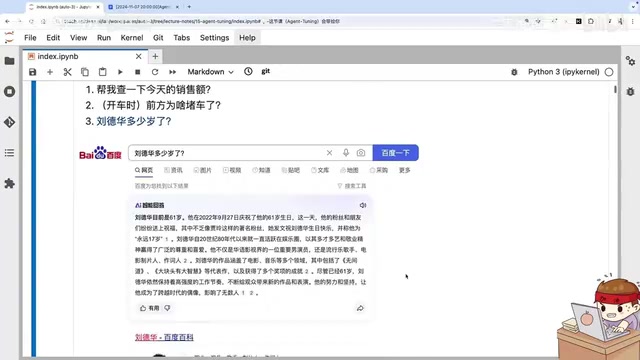Restart the kernel

click(x=155, y=72)
